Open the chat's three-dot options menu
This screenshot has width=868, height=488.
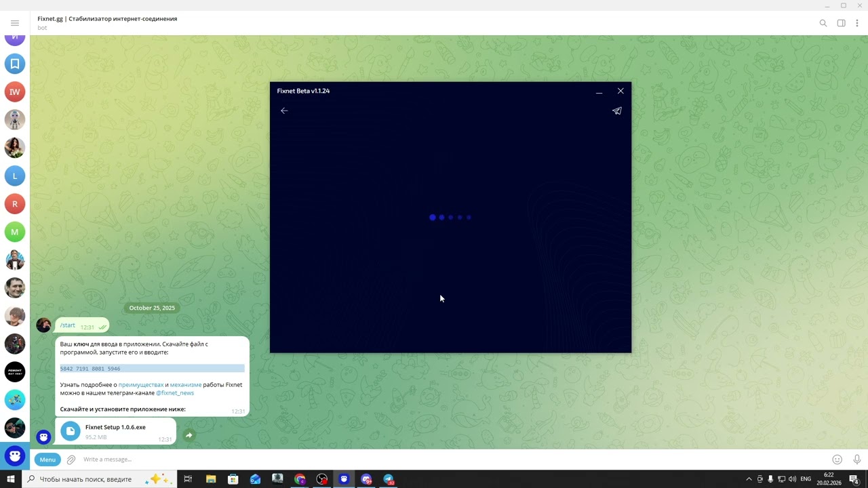click(x=857, y=23)
